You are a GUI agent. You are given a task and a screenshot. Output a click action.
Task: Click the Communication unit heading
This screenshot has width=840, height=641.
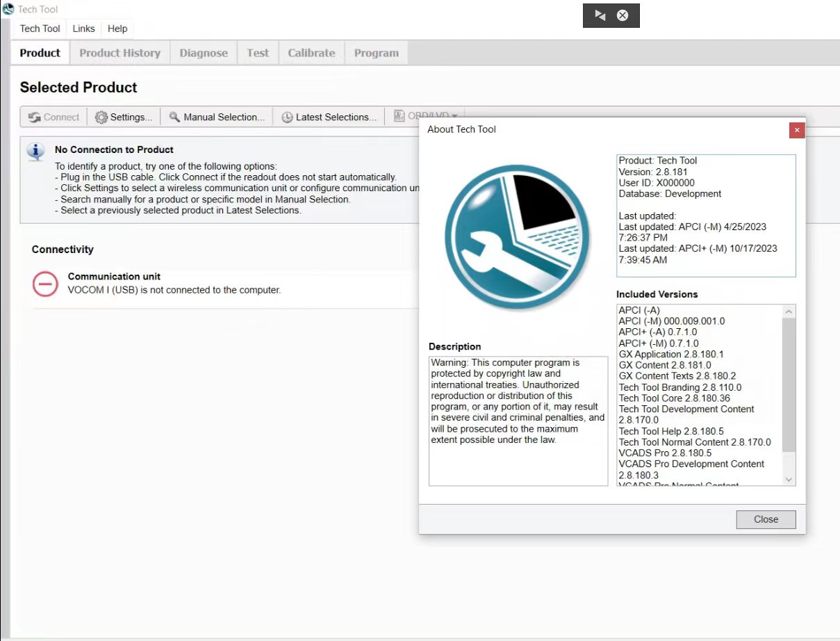(114, 277)
